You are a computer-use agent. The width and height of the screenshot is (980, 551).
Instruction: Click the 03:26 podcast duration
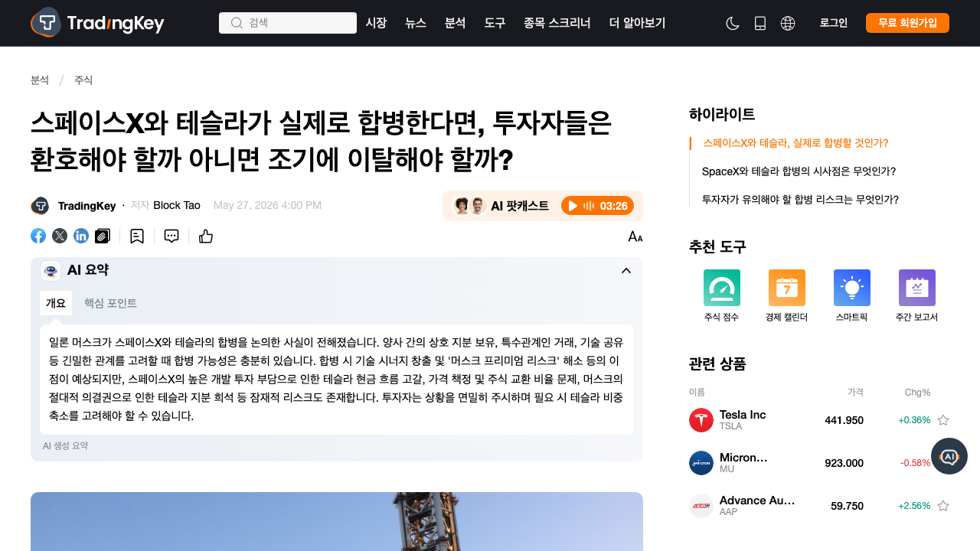coord(614,206)
